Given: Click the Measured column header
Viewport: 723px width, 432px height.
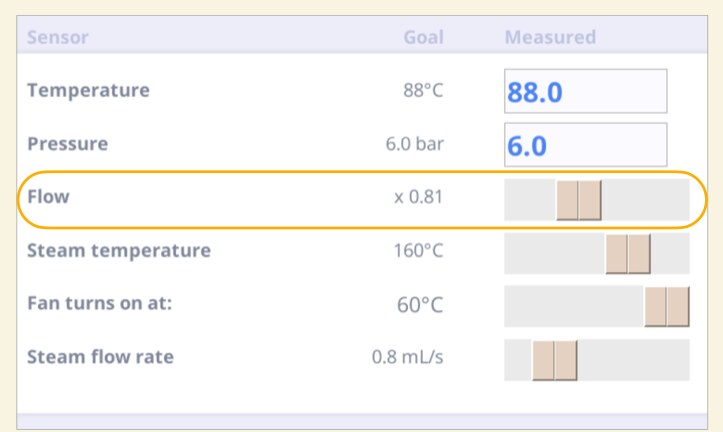Looking at the screenshot, I should pyautogui.click(x=551, y=37).
